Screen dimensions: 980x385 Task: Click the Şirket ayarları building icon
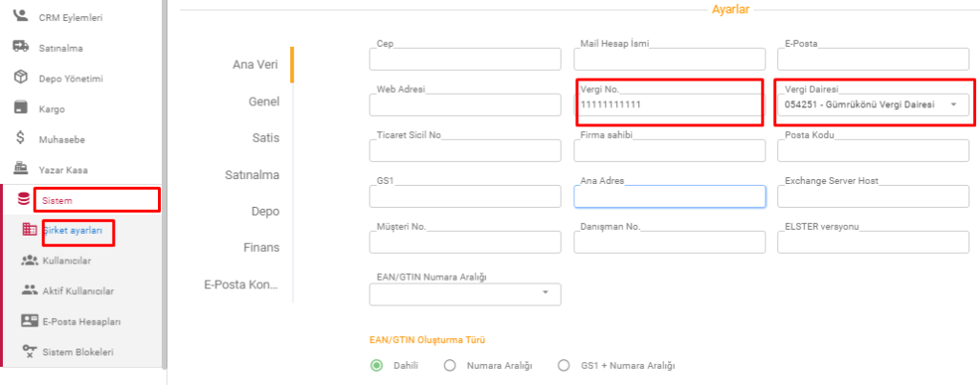pyautogui.click(x=30, y=230)
